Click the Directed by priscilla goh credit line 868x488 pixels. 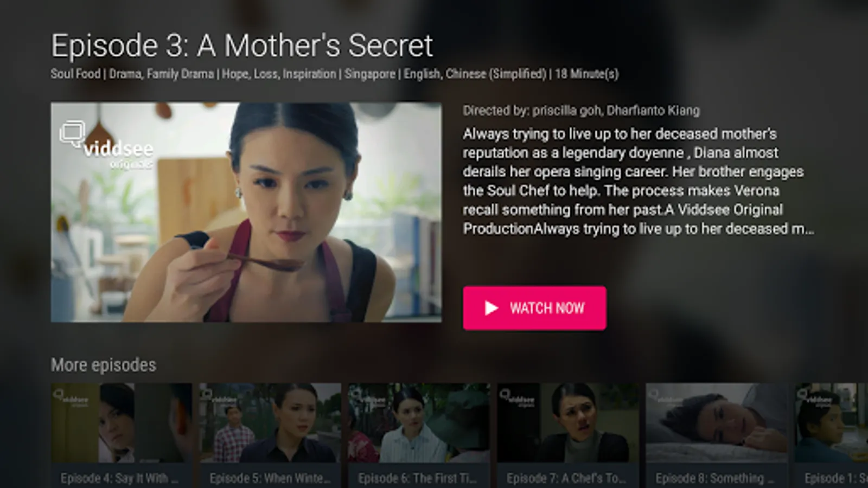tap(581, 111)
